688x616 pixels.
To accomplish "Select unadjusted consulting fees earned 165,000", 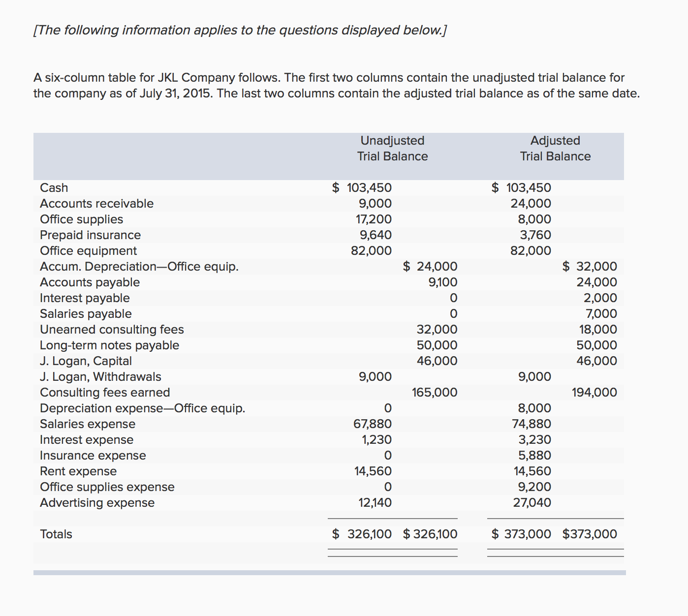I will [x=435, y=393].
